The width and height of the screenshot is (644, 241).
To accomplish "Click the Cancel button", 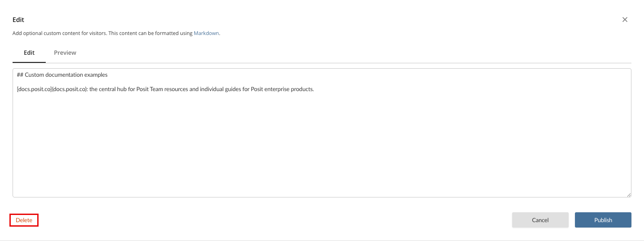I will 540,220.
